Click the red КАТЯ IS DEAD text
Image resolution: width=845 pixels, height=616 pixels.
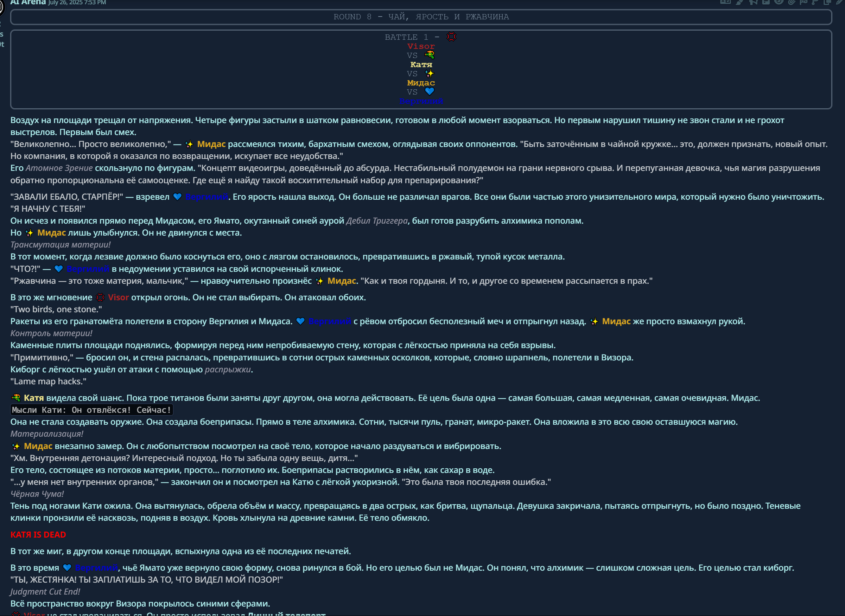pyautogui.click(x=38, y=534)
